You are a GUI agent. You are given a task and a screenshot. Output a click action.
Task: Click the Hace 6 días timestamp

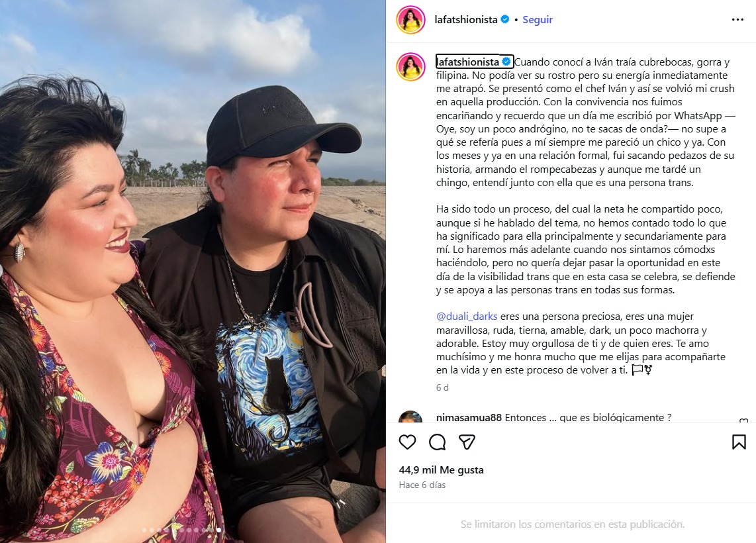422,485
